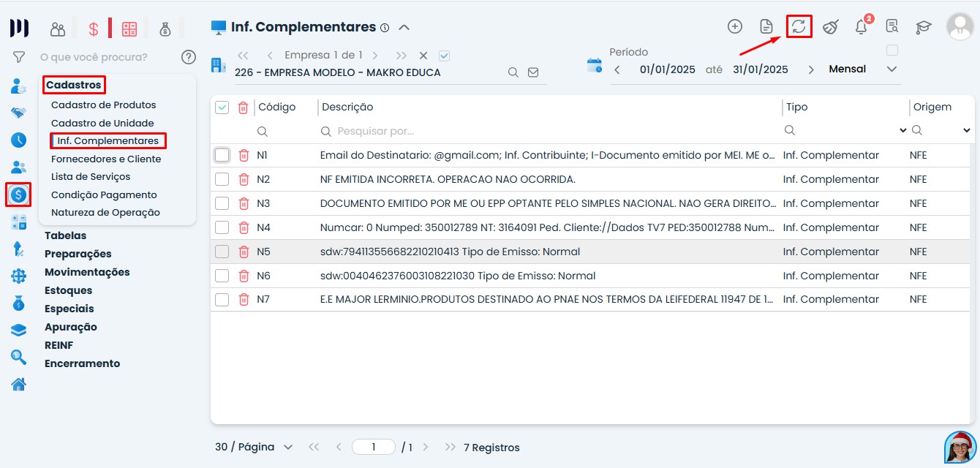This screenshot has height=468, width=980.
Task: Toggle the select-all checkbox in the grid header
Action: [222, 107]
